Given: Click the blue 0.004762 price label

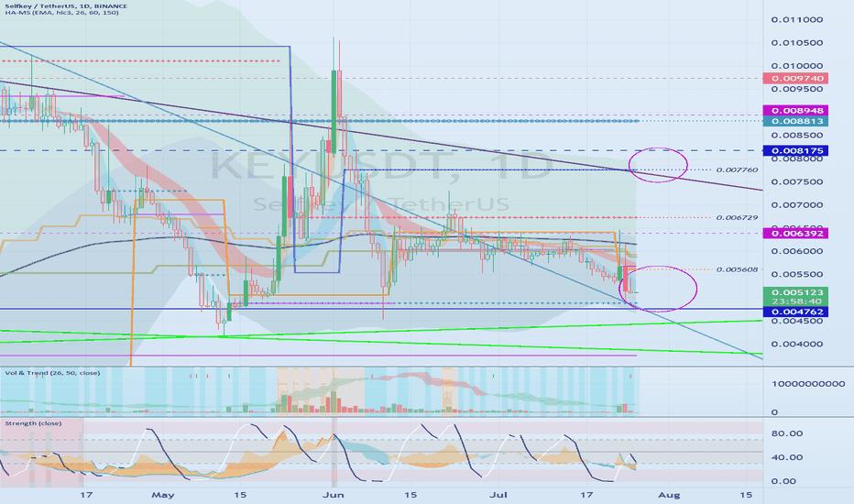Looking at the screenshot, I should (795, 312).
